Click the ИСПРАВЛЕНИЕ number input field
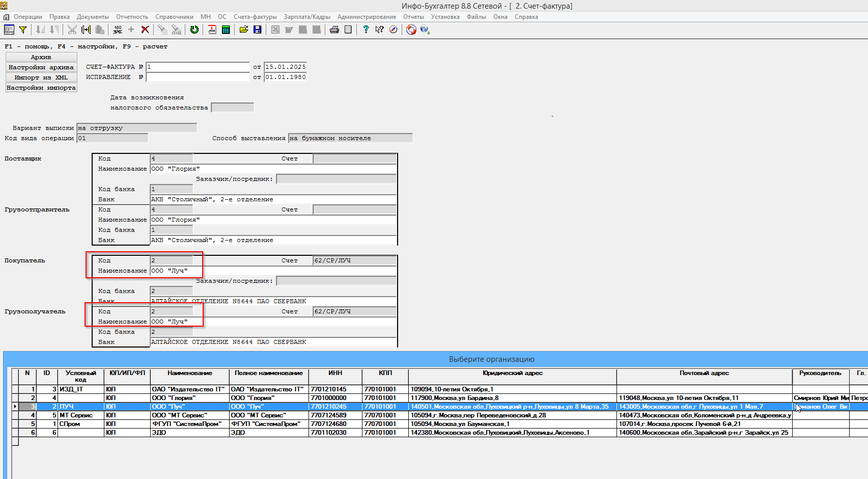Image resolution: width=868 pixels, height=479 pixels. point(198,77)
